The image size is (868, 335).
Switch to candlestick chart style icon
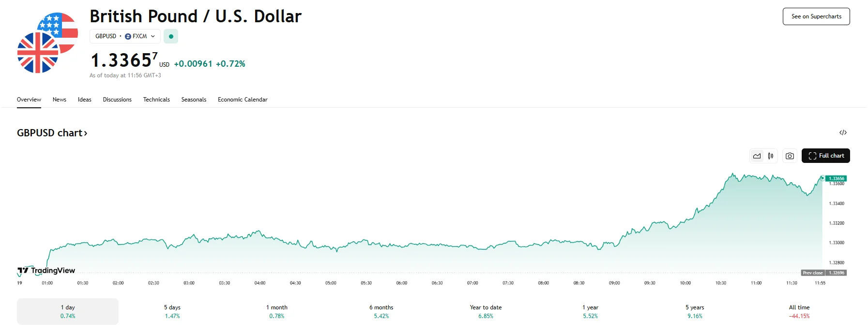(770, 156)
